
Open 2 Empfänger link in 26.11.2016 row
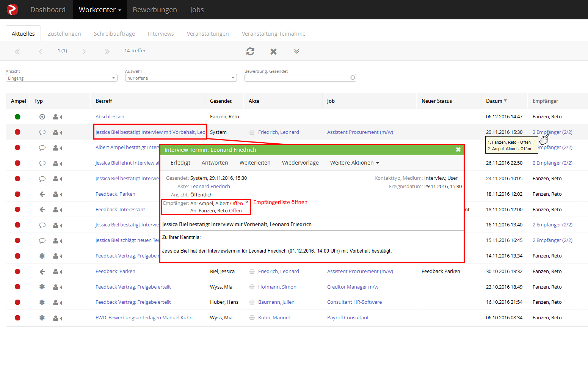coord(552,163)
